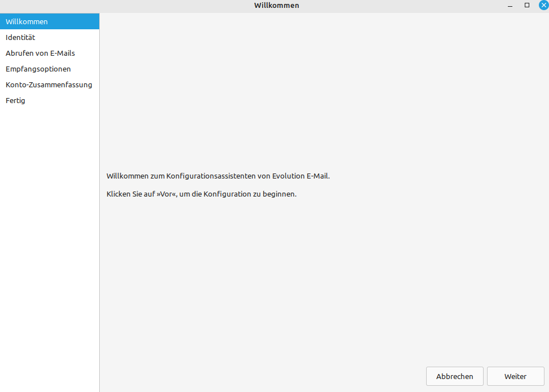The height and width of the screenshot is (392, 549).
Task: Maximize the configuration assistant window
Action: [527, 5]
